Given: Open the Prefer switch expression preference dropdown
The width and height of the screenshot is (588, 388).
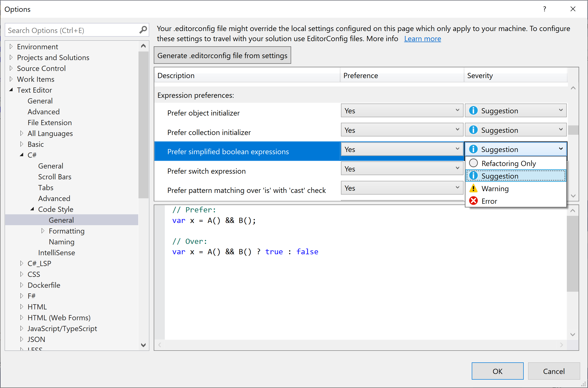Looking at the screenshot, I should (402, 169).
